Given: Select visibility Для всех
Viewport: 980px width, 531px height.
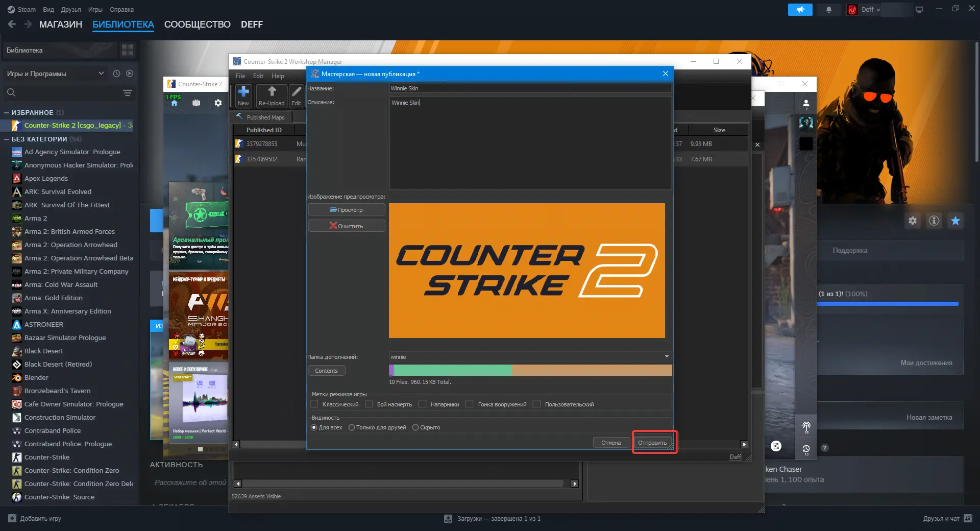Looking at the screenshot, I should 314,427.
